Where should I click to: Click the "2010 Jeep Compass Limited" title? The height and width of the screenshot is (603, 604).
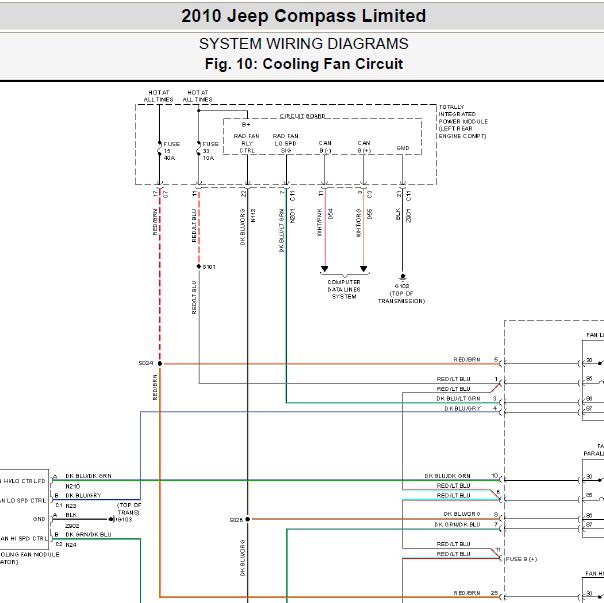tap(304, 16)
